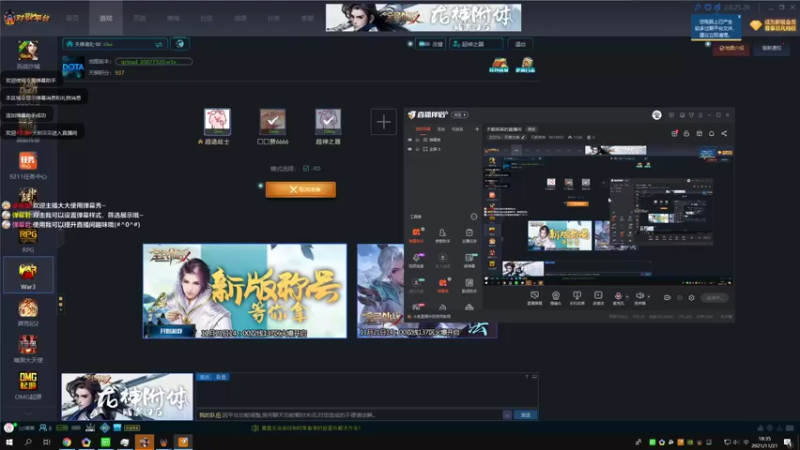Switch to the 社区 top tab
The image size is (800, 450).
coord(207,18)
